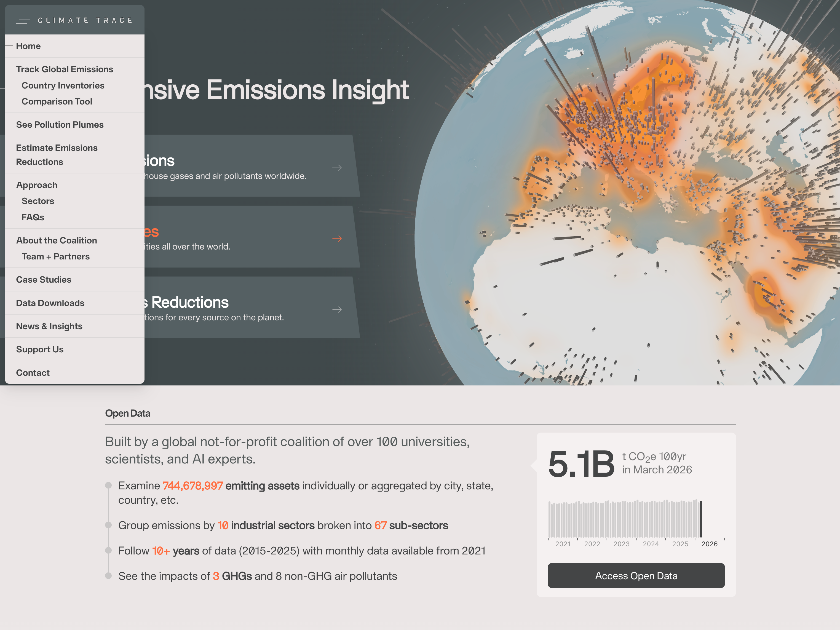Click the 5.1B emissions total figure
Viewport: 840px width, 630px height.
(581, 464)
